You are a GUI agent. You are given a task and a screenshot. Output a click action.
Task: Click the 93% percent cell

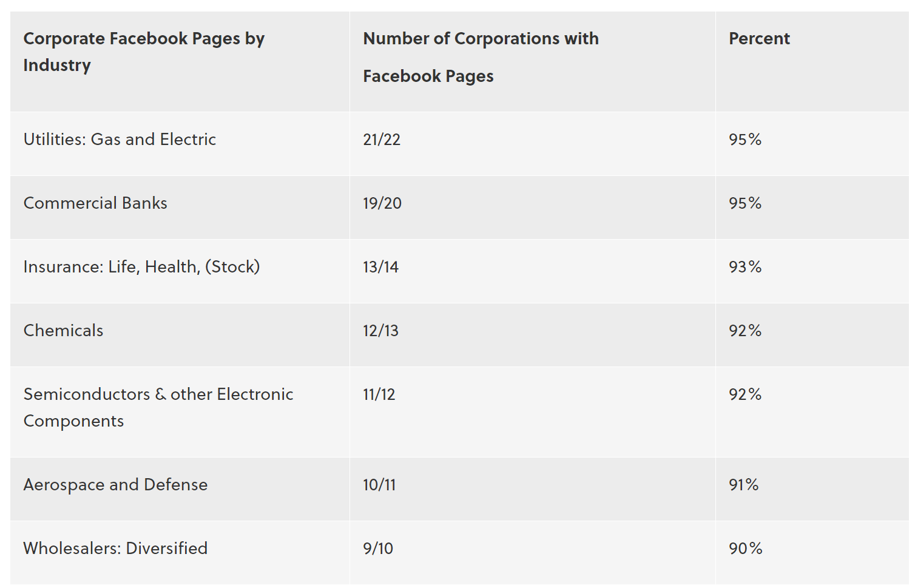(x=745, y=267)
